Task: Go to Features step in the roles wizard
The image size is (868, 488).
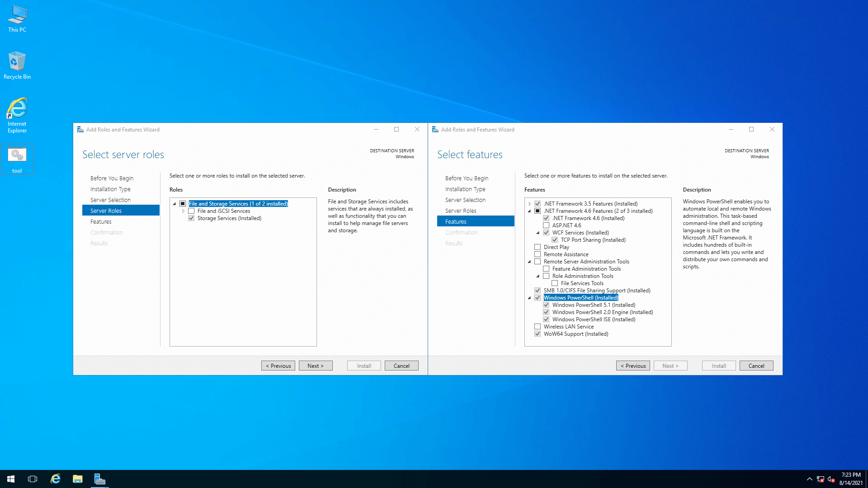Action: (x=101, y=222)
